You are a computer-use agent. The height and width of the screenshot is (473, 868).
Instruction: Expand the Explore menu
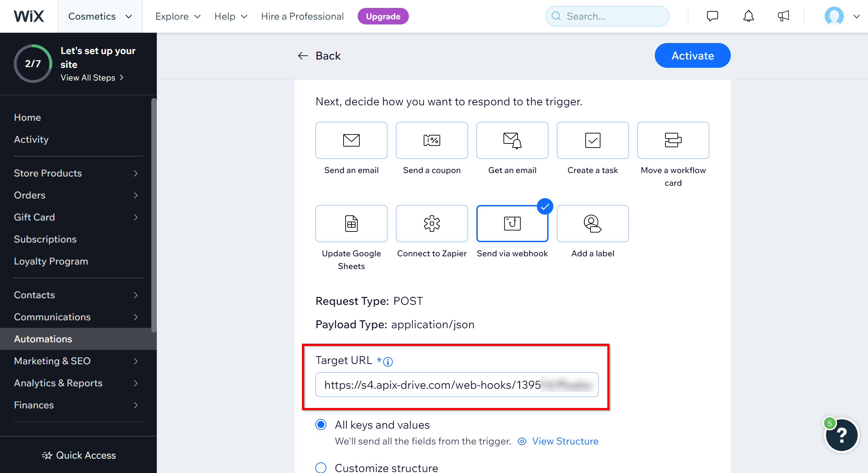pyautogui.click(x=178, y=16)
